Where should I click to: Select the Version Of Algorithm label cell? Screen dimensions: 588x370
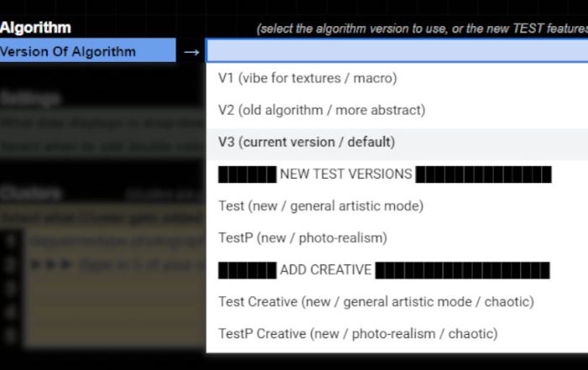point(87,51)
